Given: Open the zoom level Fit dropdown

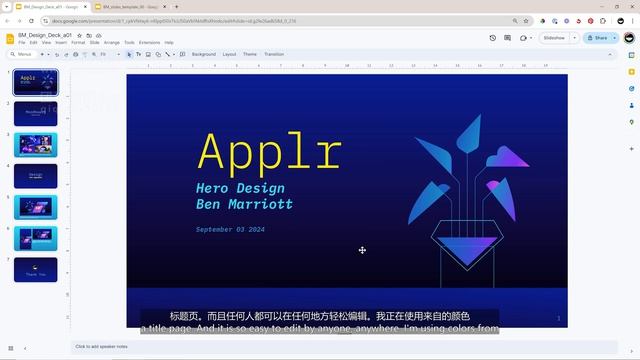Looking at the screenshot, I should point(110,54).
